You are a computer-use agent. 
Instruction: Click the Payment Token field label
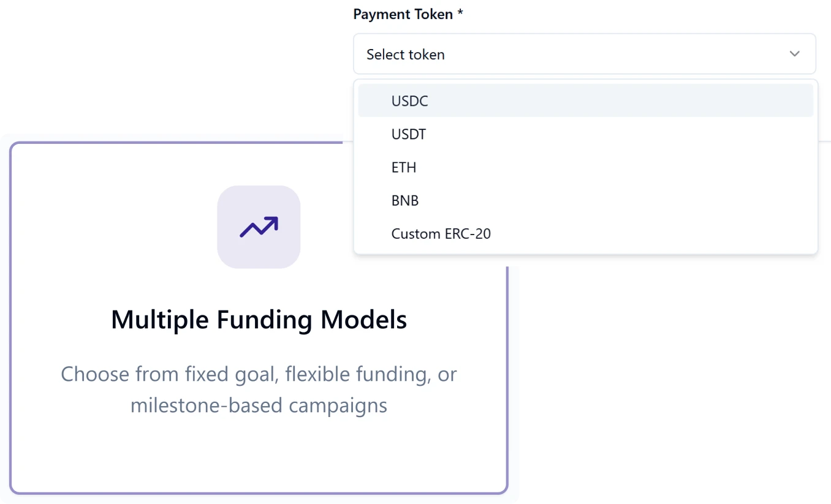click(x=401, y=13)
